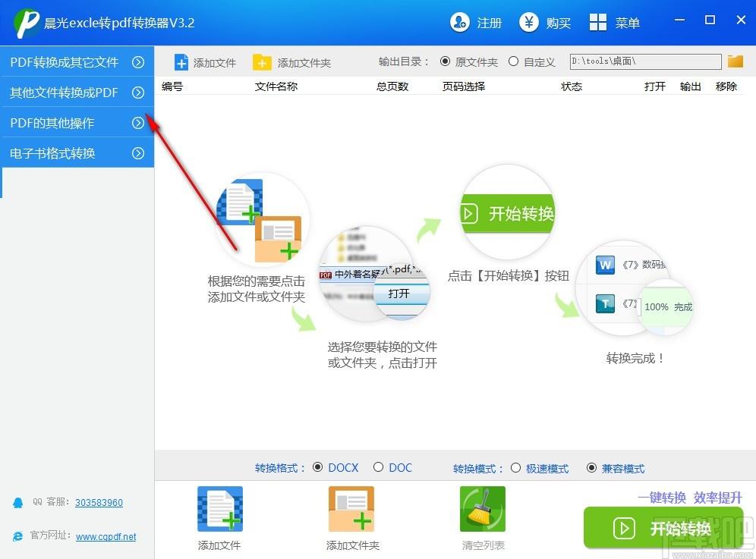Click the output path field D:\tools\桌面\
Screen dimensions: 756x559
coord(646,61)
